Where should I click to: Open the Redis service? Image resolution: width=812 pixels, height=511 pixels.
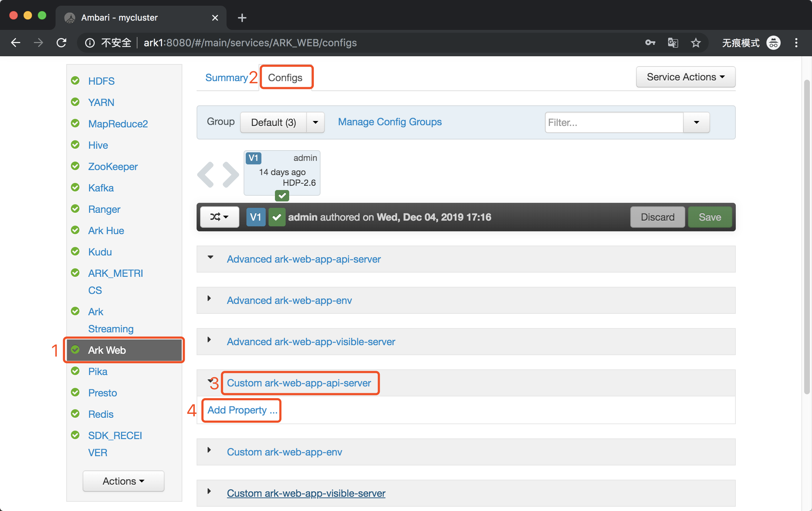(101, 414)
